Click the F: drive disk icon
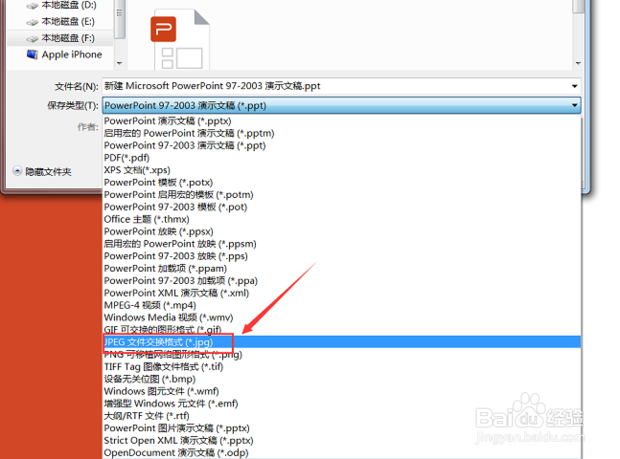The height and width of the screenshot is (459, 620). tap(32, 39)
